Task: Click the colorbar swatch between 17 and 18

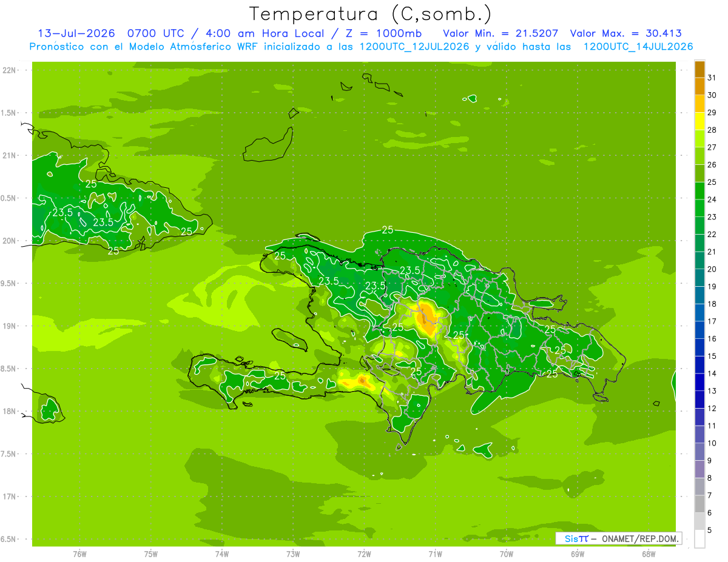Action: click(699, 313)
